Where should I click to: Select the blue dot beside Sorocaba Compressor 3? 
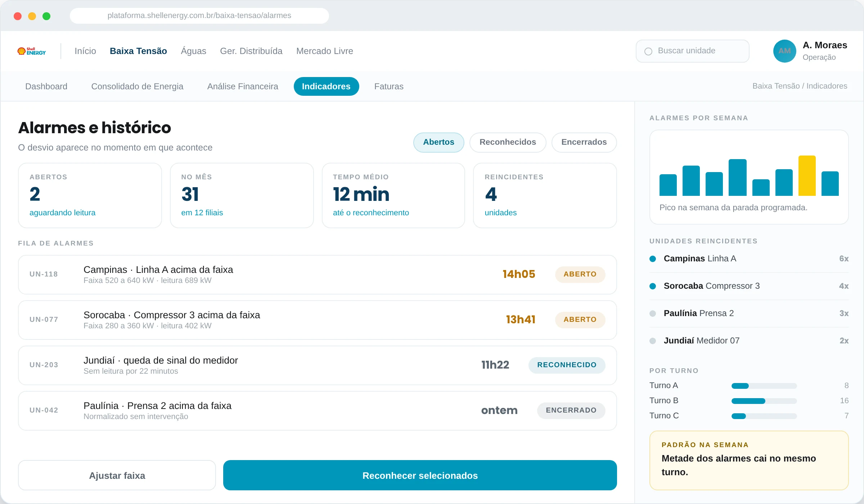pyautogui.click(x=653, y=286)
